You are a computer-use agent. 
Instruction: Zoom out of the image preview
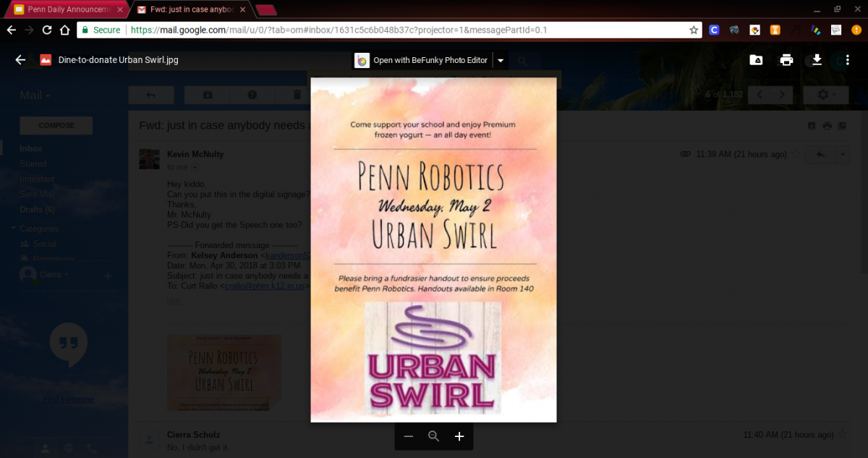[x=409, y=436]
